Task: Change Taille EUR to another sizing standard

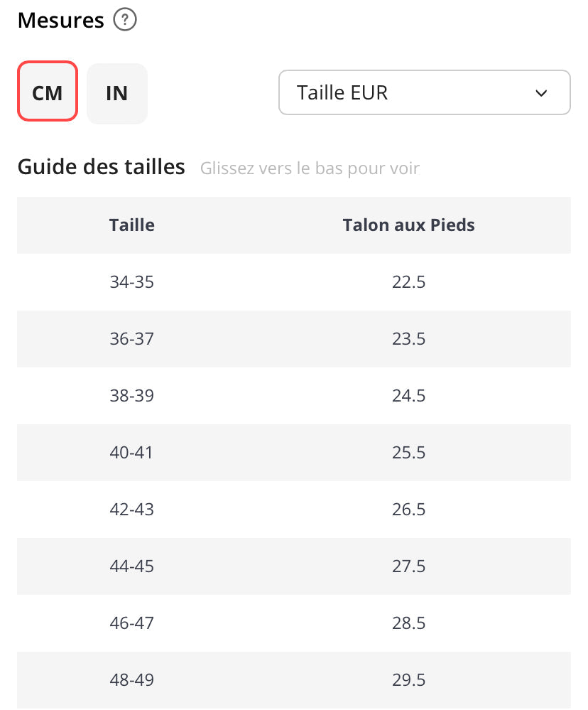Action: (x=424, y=92)
